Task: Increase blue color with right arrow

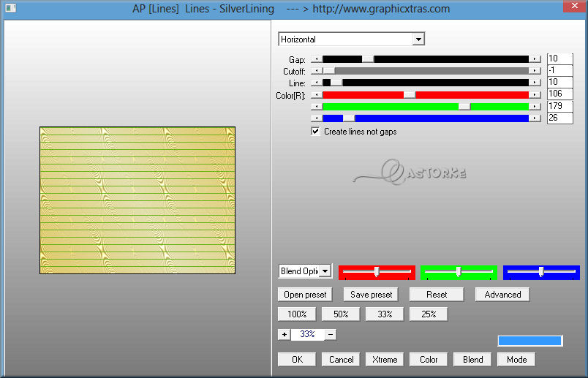Action: (x=535, y=118)
